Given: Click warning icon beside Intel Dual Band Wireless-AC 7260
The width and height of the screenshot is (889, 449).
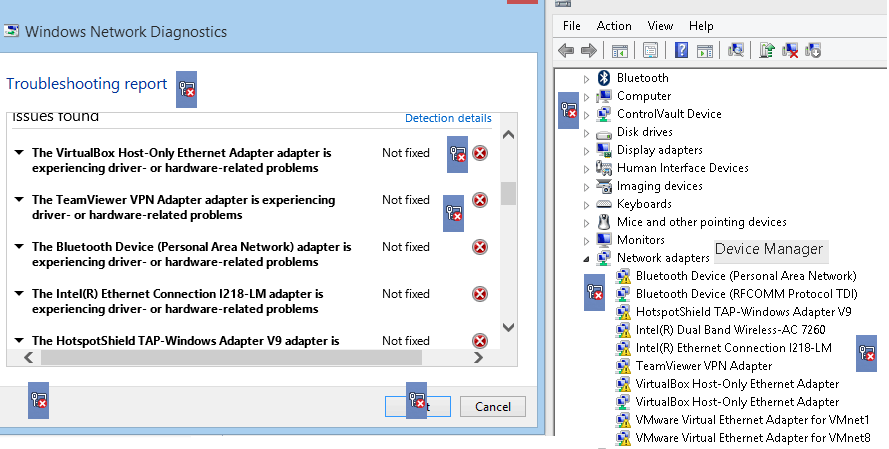Looking at the screenshot, I should pos(623,330).
